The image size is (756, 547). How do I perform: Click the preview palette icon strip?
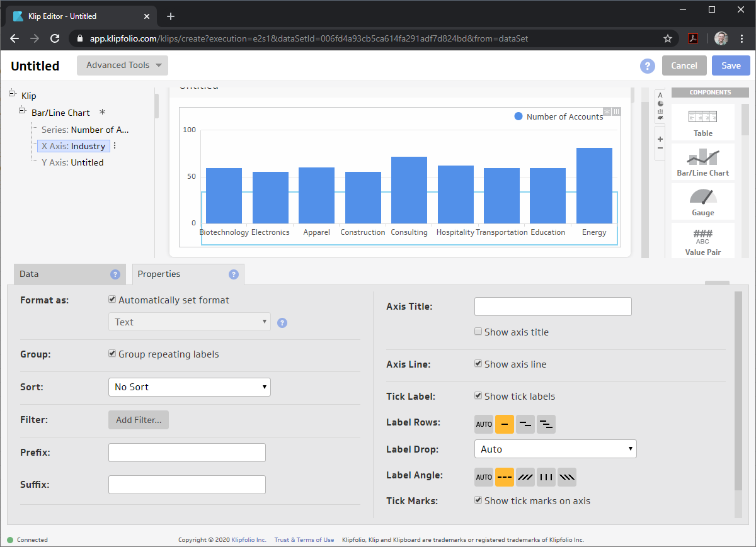pyautogui.click(x=660, y=106)
